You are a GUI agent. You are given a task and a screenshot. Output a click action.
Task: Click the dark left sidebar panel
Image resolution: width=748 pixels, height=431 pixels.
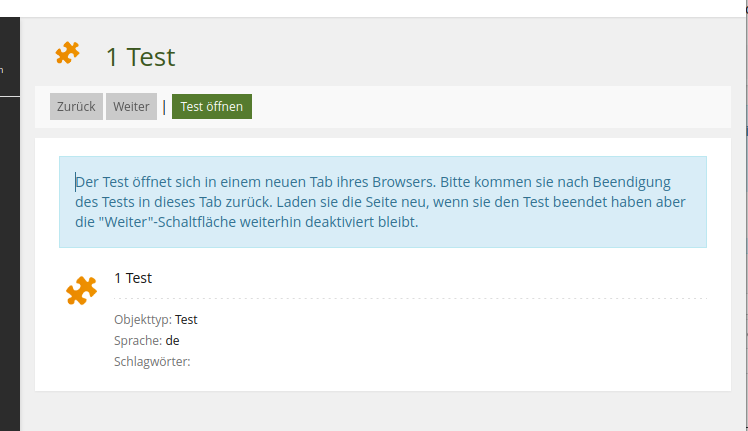[9, 250]
